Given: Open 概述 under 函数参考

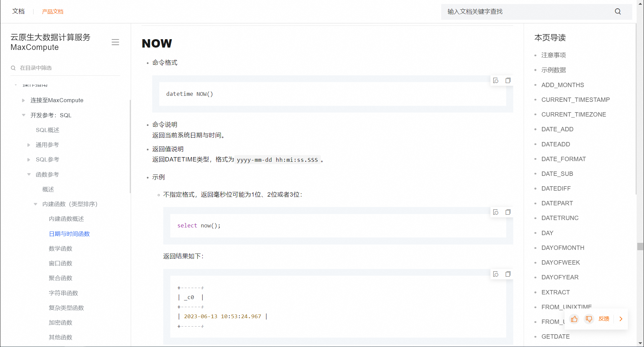Looking at the screenshot, I should click(x=48, y=190).
